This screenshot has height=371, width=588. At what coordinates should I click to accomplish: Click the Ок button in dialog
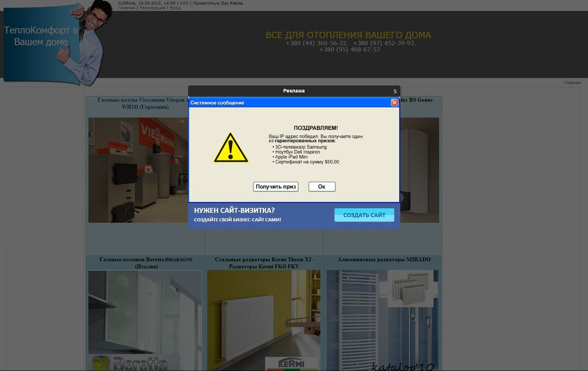pyautogui.click(x=322, y=186)
